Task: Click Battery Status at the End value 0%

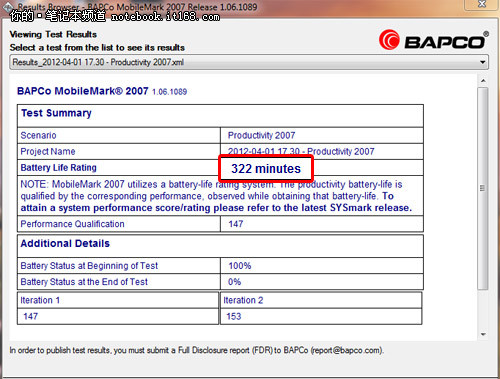Action: coord(234,282)
